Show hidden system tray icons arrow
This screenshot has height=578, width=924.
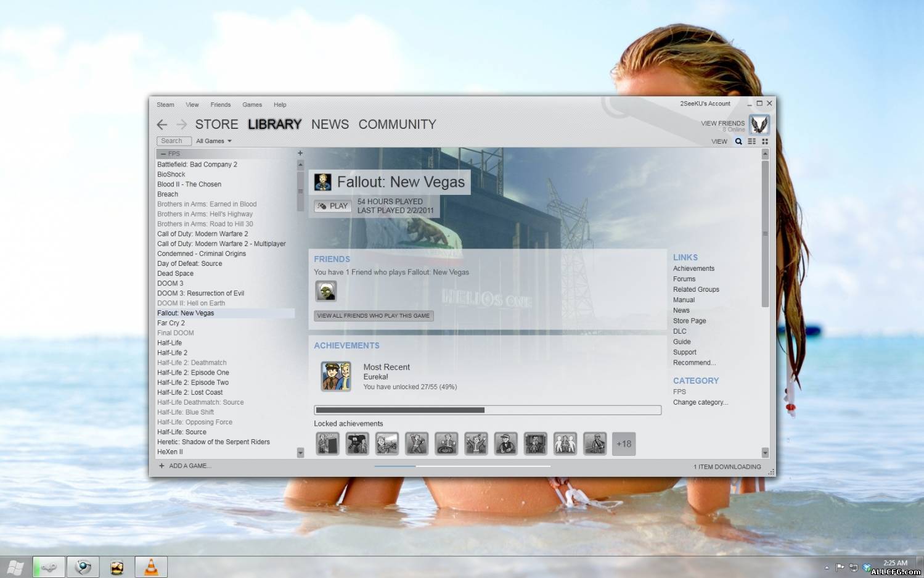(x=827, y=568)
